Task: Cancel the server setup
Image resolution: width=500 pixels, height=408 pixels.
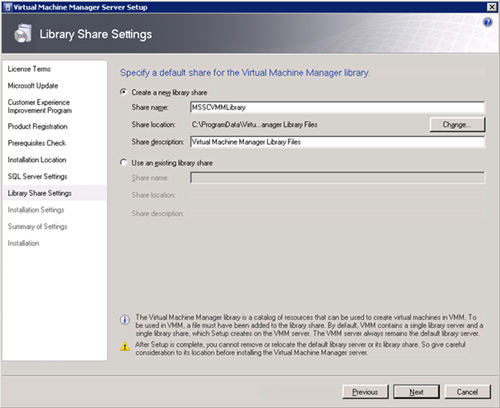Action: tap(467, 392)
